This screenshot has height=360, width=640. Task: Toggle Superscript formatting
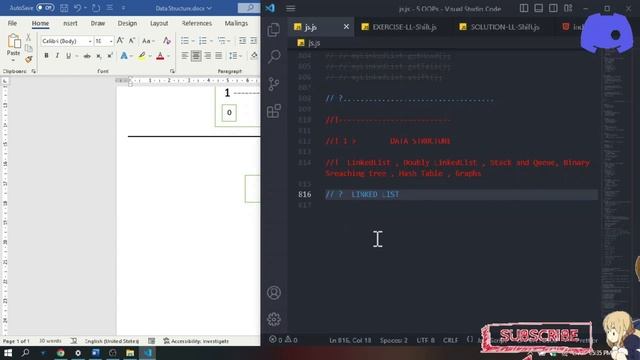[x=110, y=56]
